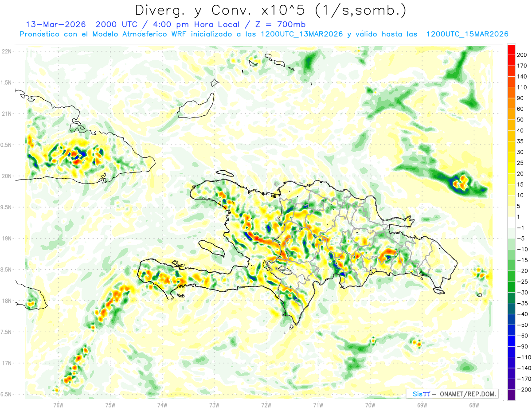The width and height of the screenshot is (532, 411).
Task: Click the '-170' colorbar label
Action: click(x=524, y=379)
